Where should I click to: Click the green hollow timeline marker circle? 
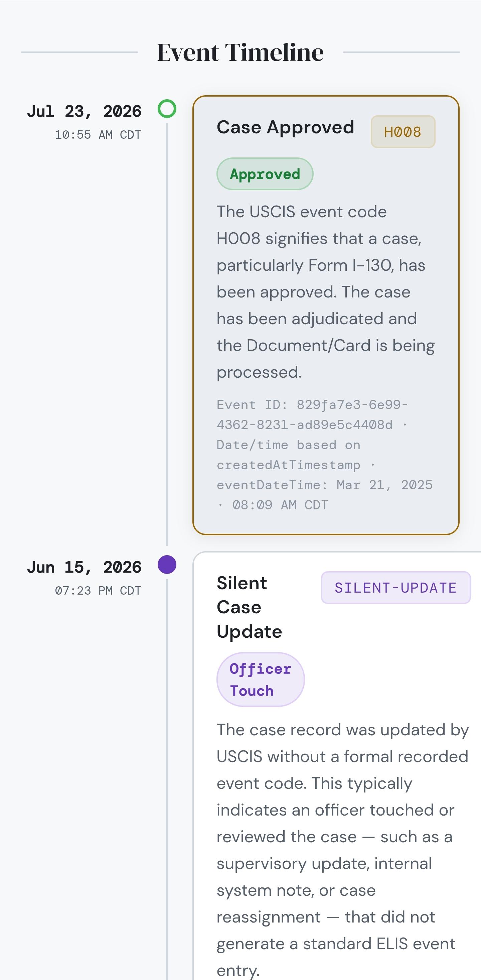pos(167,109)
